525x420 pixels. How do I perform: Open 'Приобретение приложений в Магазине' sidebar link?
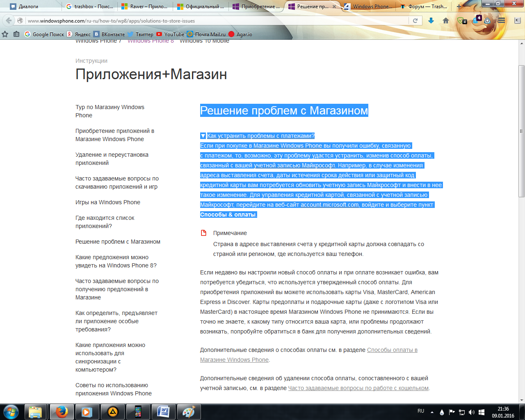[115, 135]
